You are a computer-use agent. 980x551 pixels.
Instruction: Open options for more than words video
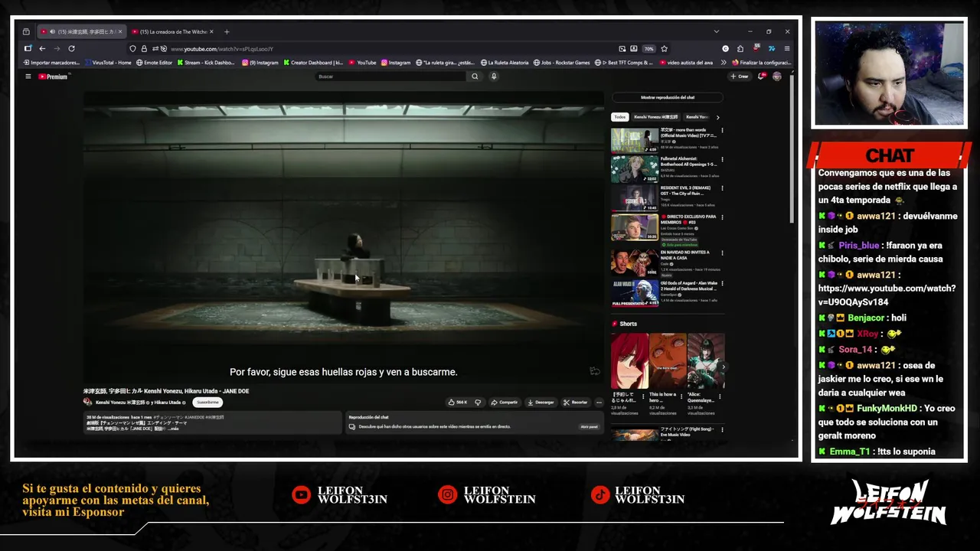pyautogui.click(x=722, y=131)
